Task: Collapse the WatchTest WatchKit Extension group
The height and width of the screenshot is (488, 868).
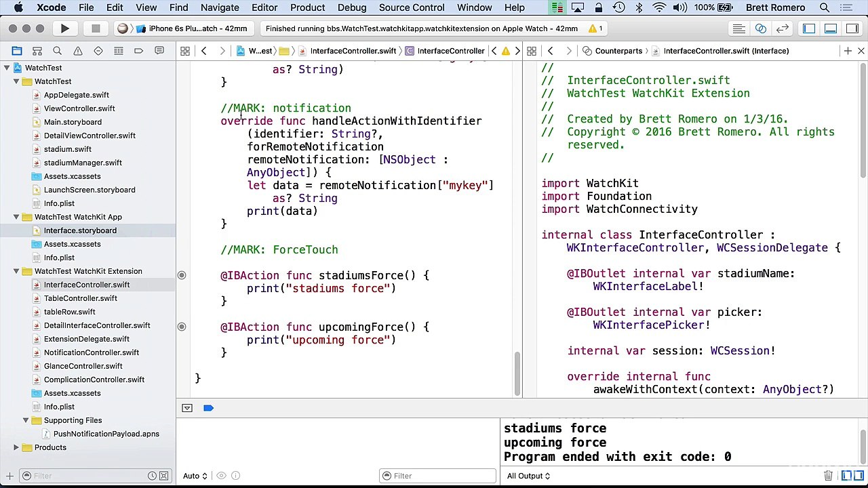Action: coord(16,271)
